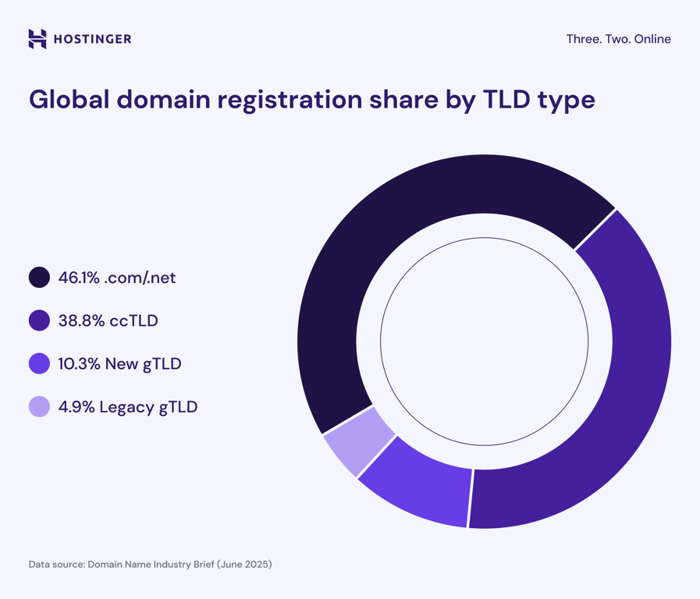
Task: Open the Domain Name Industry Brief data source
Action: coord(150,564)
